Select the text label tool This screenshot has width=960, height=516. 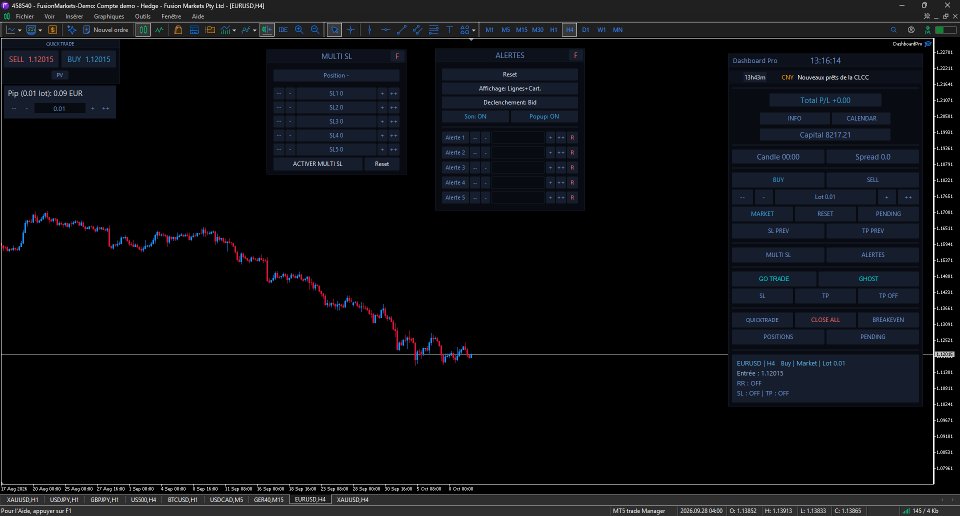449,29
